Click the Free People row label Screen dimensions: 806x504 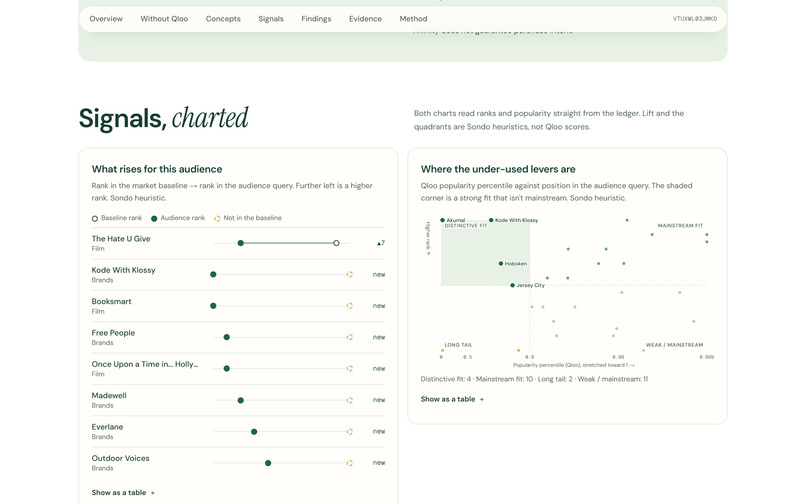coord(113,333)
